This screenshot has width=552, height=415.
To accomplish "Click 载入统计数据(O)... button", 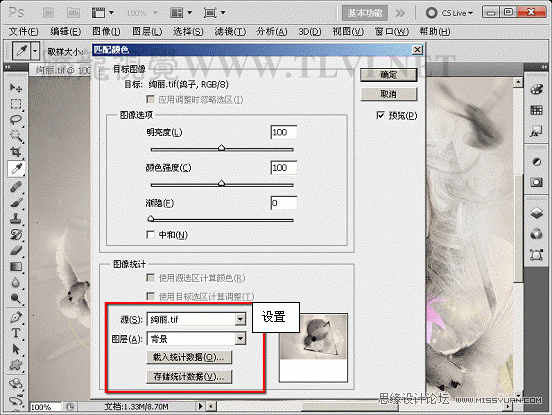I will pyautogui.click(x=189, y=357).
